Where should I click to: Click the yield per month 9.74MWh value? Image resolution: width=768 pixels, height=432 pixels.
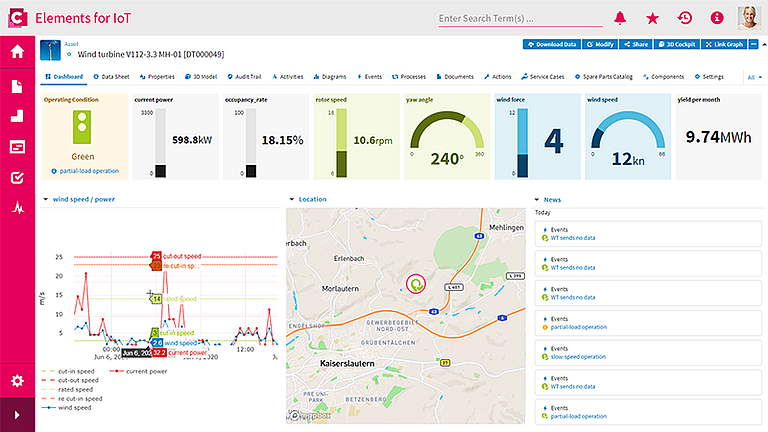[718, 137]
